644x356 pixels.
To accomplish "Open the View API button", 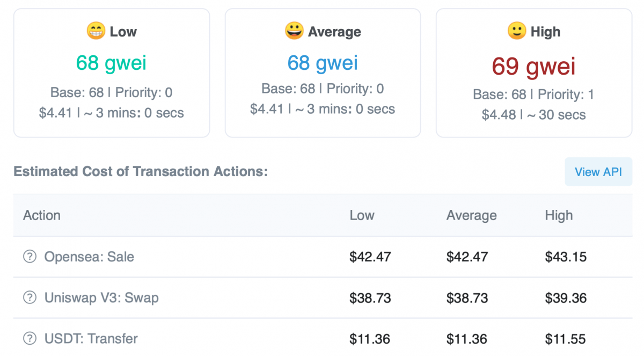I will click(598, 172).
